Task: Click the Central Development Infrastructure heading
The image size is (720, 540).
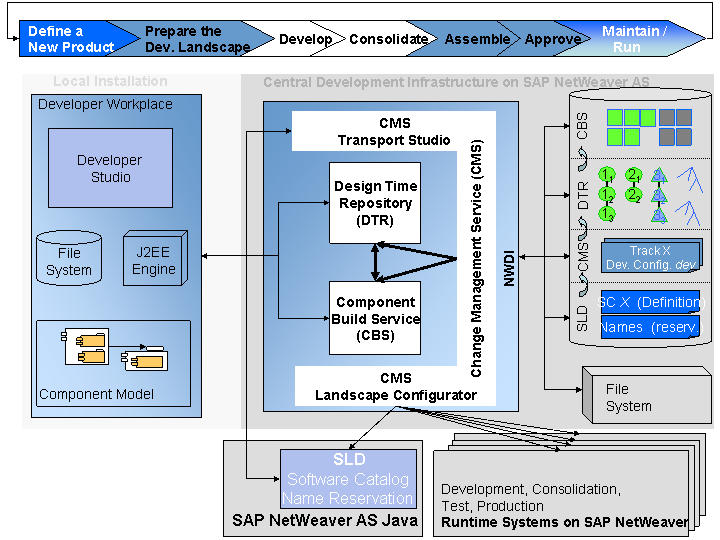Action: pos(456,82)
